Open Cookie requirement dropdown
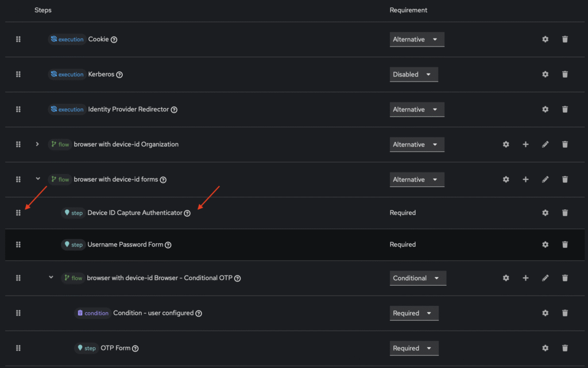 click(x=416, y=40)
